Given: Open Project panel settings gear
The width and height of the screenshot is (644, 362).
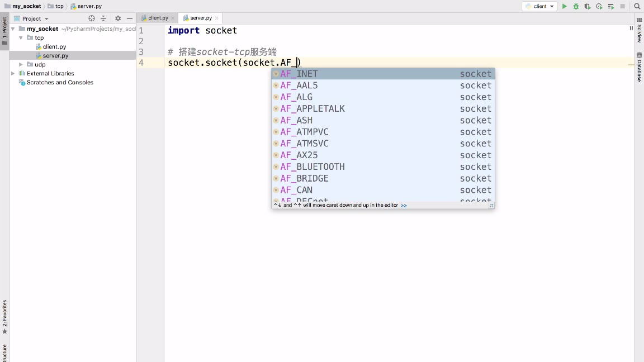Looking at the screenshot, I should 118,18.
